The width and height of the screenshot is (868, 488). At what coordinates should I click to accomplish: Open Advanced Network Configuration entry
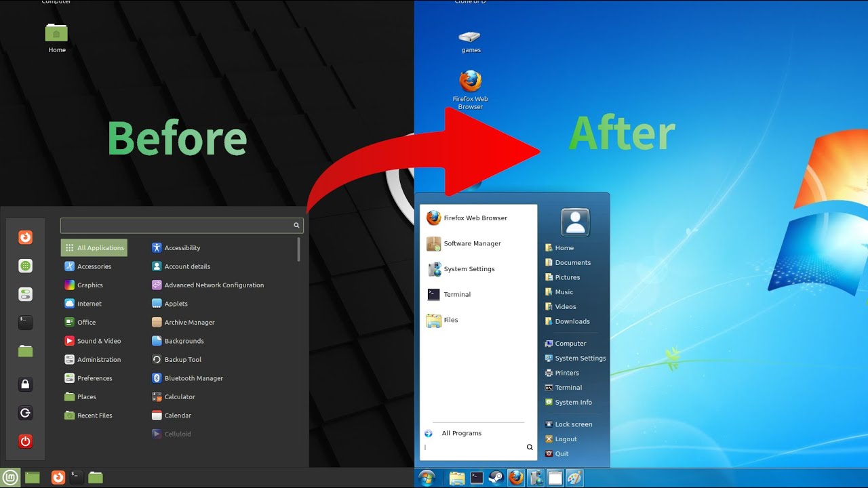208,285
